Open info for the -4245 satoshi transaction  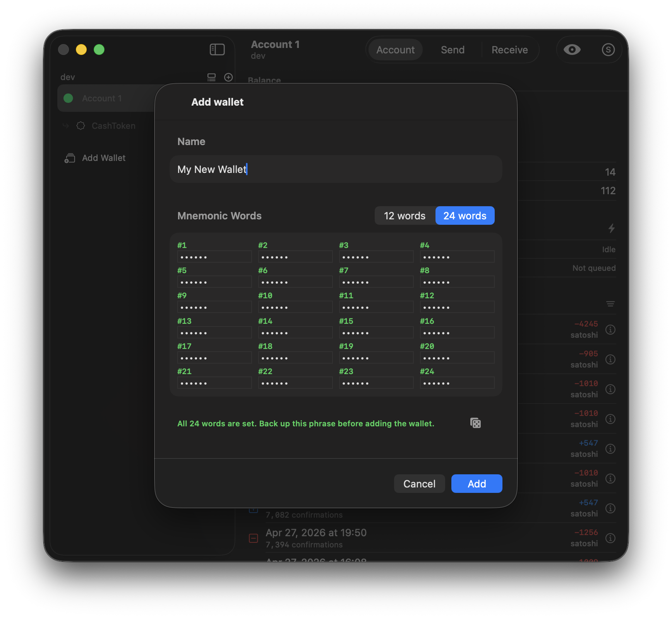[610, 330]
